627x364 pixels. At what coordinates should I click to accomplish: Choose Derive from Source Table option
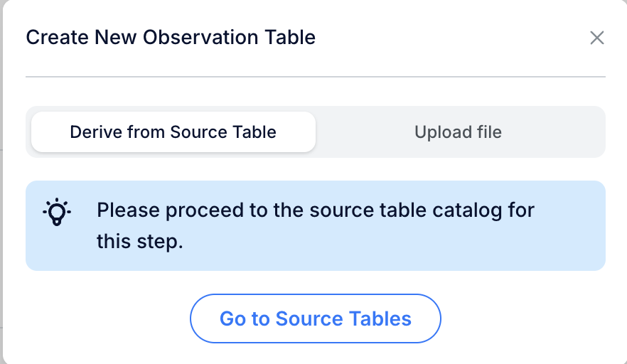[x=173, y=132]
